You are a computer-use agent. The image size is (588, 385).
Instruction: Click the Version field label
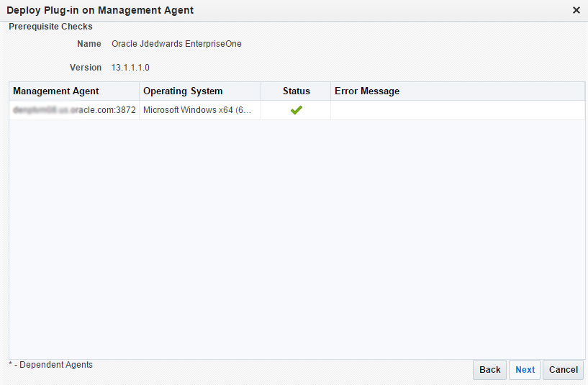[x=86, y=68]
